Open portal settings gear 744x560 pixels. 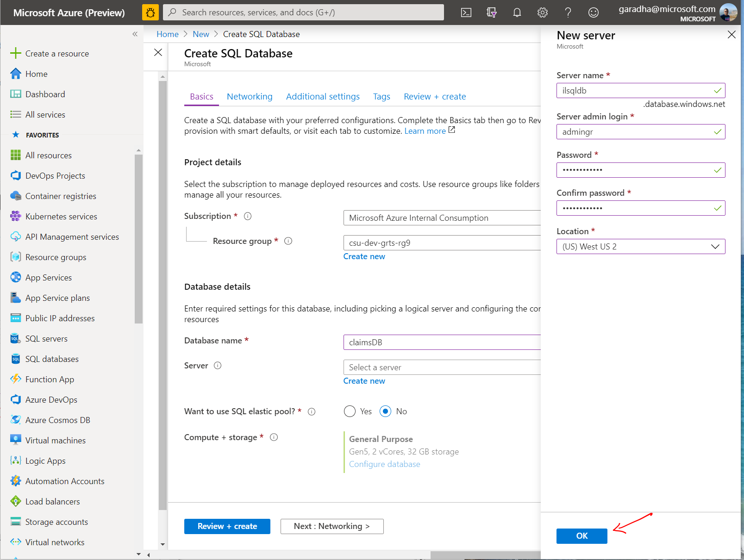pyautogui.click(x=543, y=12)
